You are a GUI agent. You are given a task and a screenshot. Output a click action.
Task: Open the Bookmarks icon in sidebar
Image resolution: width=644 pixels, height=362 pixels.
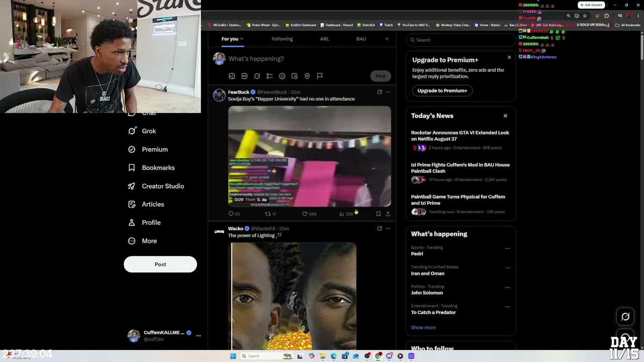click(132, 167)
